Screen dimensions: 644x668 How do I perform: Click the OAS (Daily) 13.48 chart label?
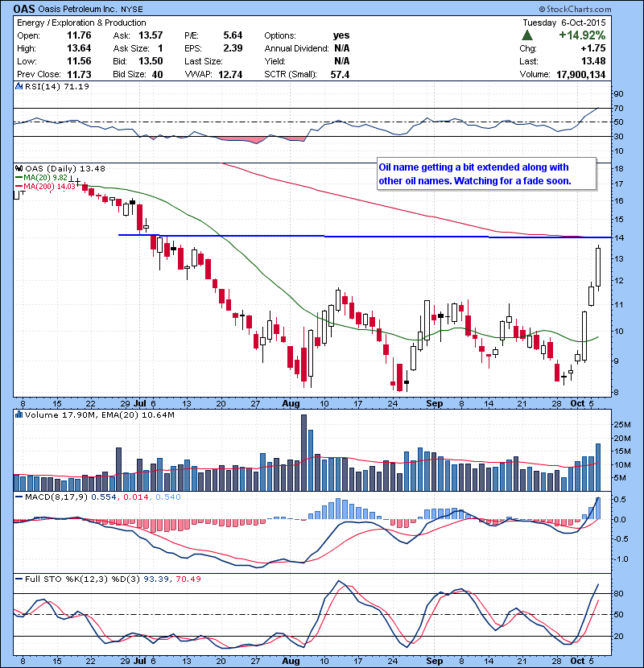pos(64,168)
